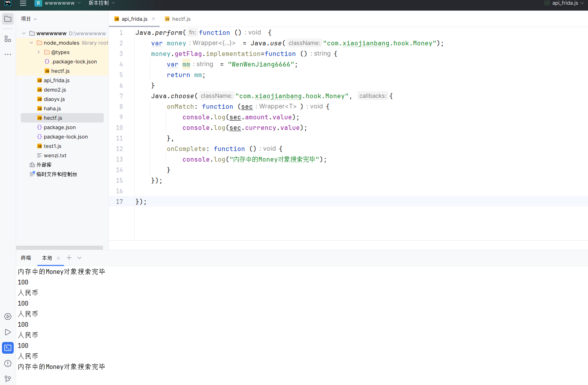Open root package-lock.json in project tree
Viewport: 588px width, 385px height.
(66, 137)
